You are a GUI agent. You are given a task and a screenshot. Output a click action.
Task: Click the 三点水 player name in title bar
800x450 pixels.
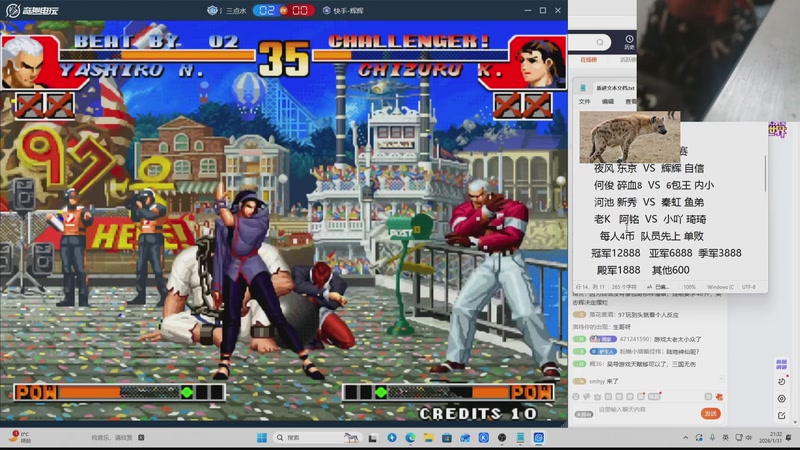[236, 11]
